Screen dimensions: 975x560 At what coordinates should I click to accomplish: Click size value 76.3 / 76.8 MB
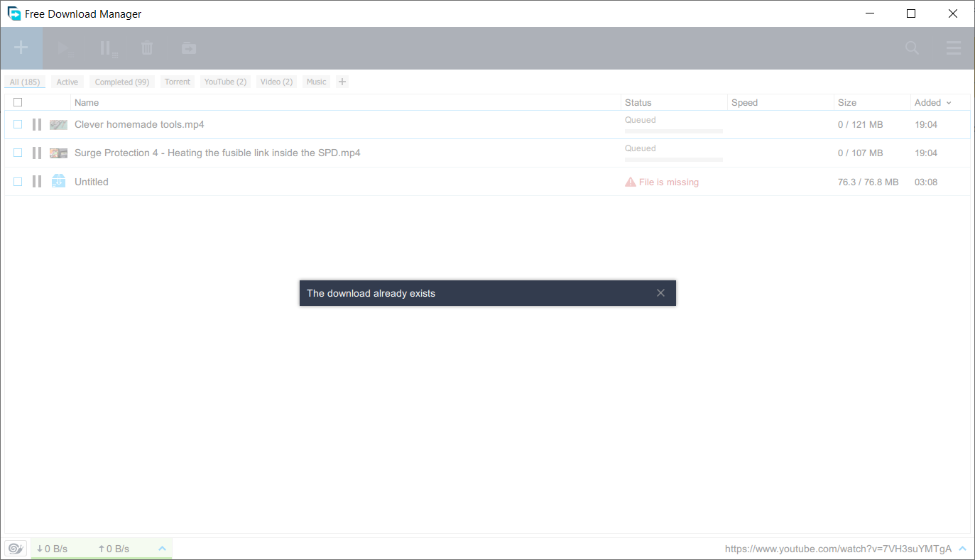(x=868, y=182)
